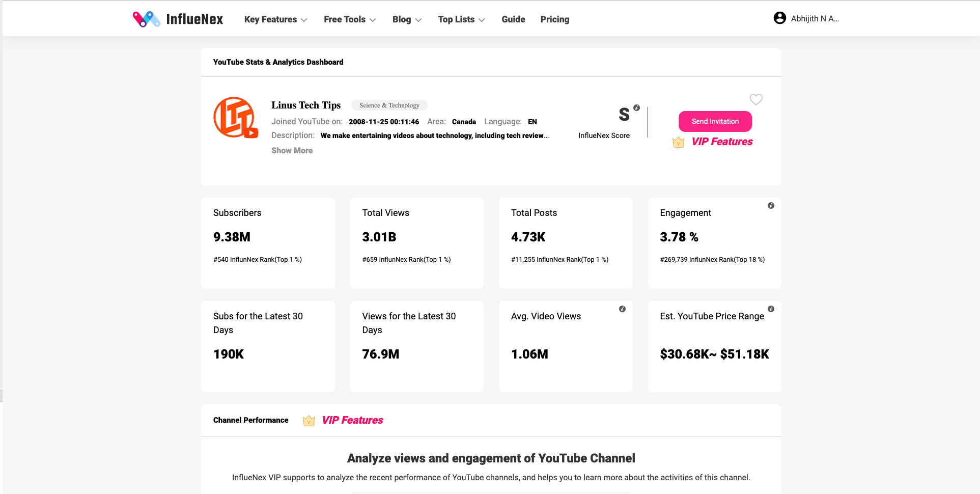Click the user account avatar icon
The width and height of the screenshot is (980, 494).
point(779,18)
